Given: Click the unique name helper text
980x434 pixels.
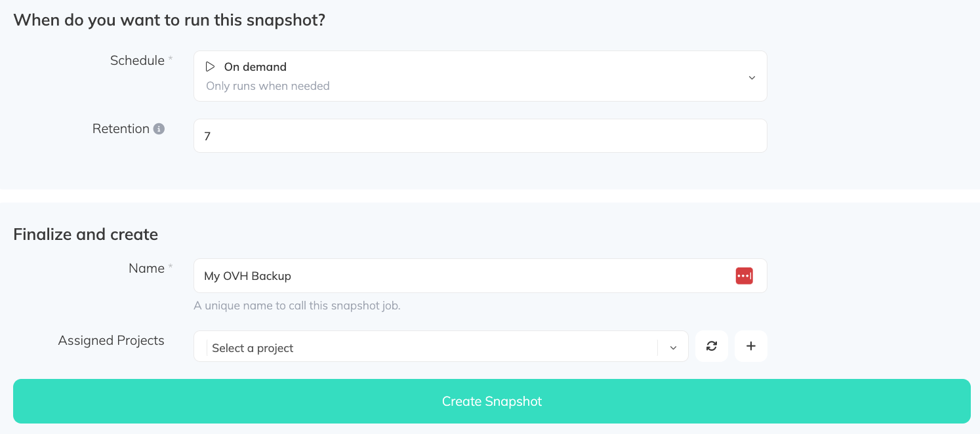Looking at the screenshot, I should click(296, 306).
